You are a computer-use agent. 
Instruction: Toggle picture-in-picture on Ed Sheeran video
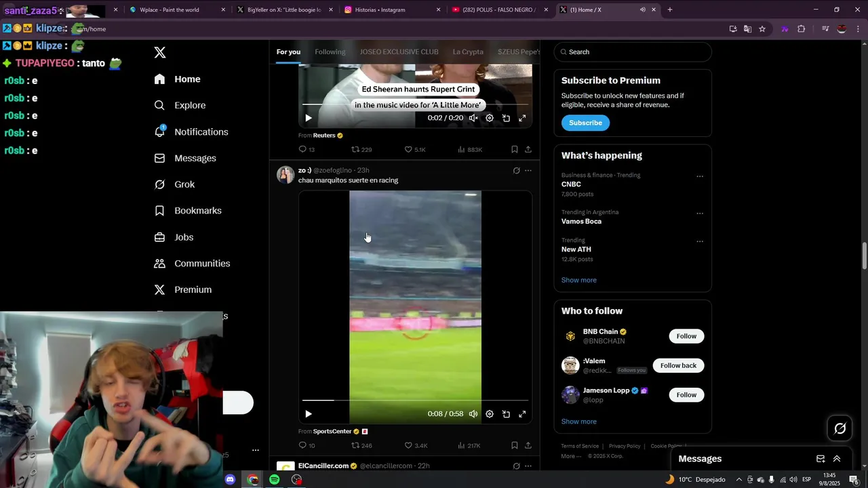click(506, 118)
